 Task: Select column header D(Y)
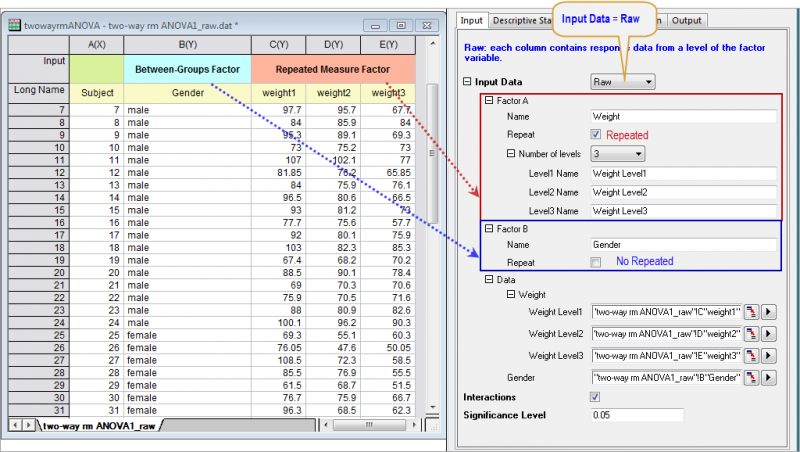coord(333,45)
